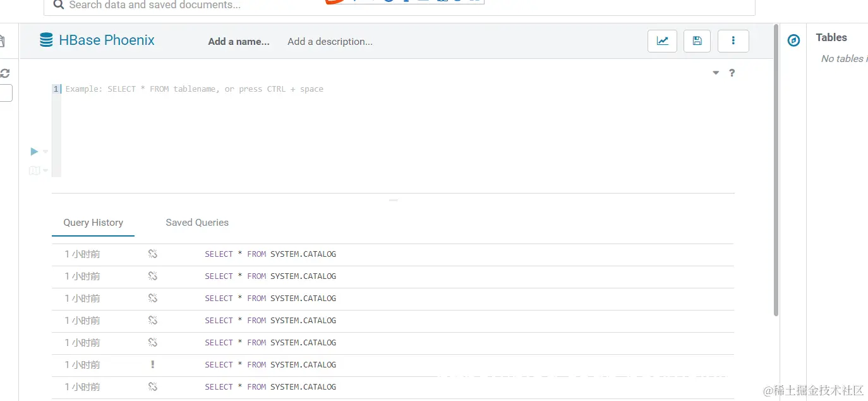
Task: Click into the SQL editor text area
Action: (398, 130)
